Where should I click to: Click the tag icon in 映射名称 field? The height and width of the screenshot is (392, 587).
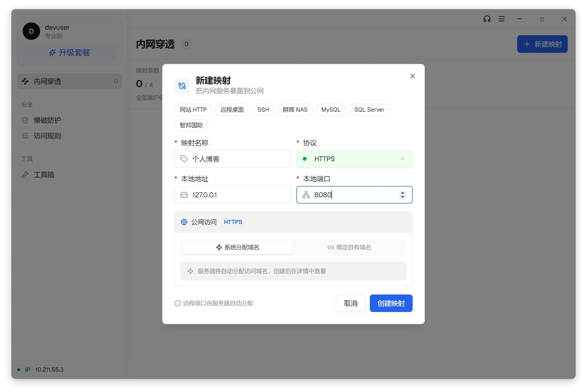coord(184,159)
